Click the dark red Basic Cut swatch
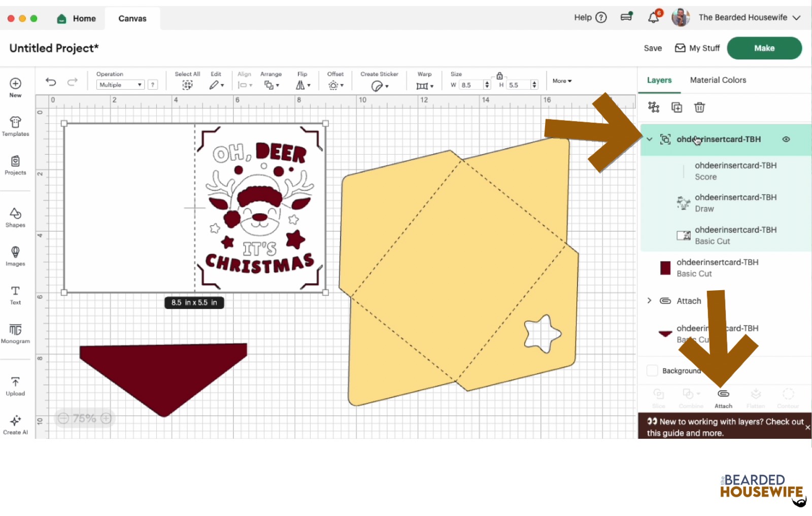 [x=665, y=268]
